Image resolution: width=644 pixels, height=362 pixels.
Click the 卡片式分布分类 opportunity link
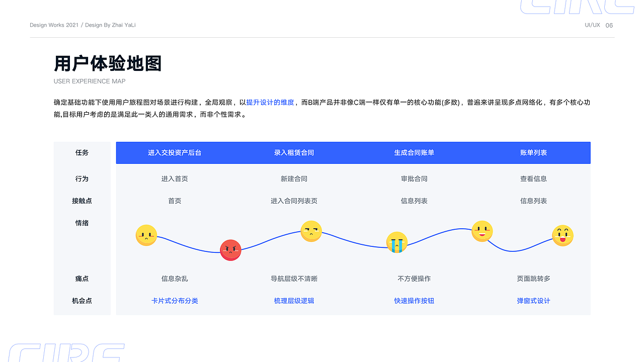[x=175, y=301]
